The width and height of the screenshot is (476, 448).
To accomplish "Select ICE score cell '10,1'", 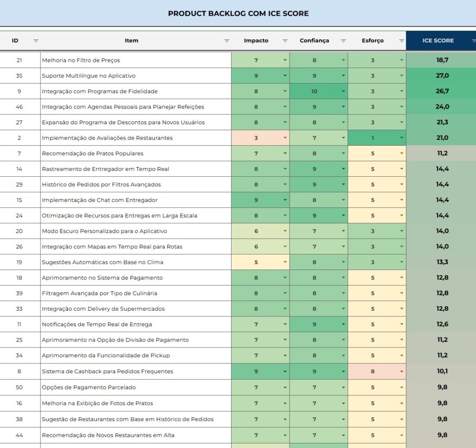I will 442,371.
